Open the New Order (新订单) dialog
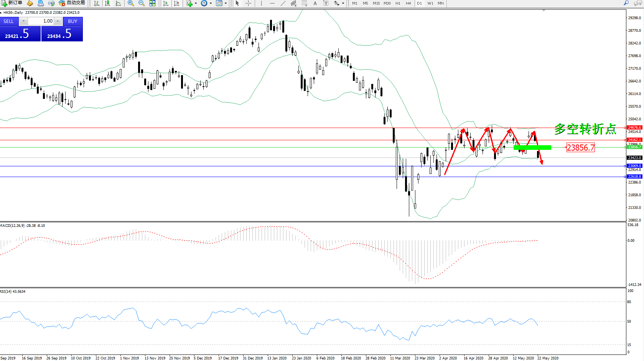The width and height of the screenshot is (644, 361). (12, 3)
